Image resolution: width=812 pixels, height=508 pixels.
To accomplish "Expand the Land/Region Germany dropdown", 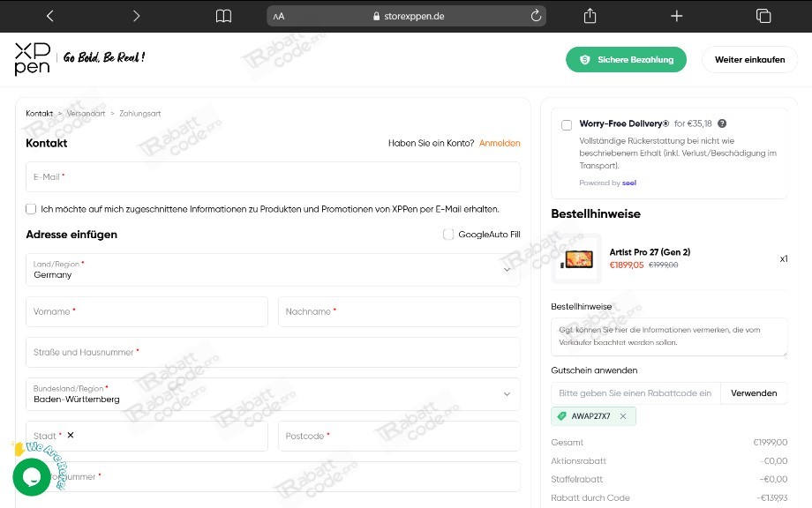I will tap(273, 270).
